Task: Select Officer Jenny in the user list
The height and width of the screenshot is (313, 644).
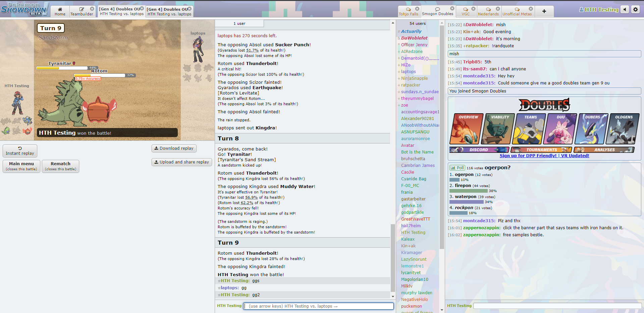Action: 414,45
